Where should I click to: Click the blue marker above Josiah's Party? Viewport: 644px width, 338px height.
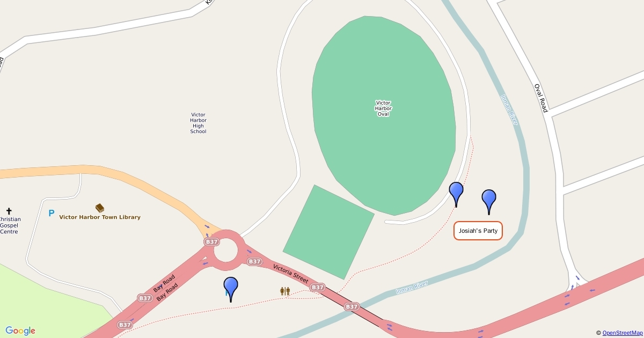[489, 202]
